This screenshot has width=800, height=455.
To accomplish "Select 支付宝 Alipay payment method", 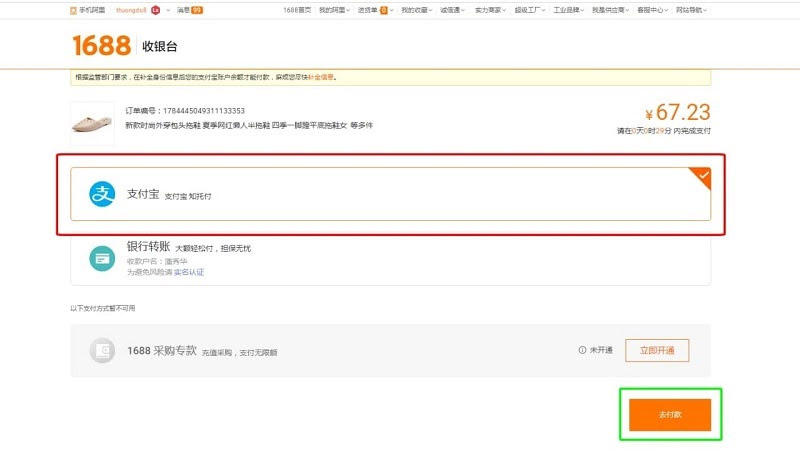I will click(390, 194).
